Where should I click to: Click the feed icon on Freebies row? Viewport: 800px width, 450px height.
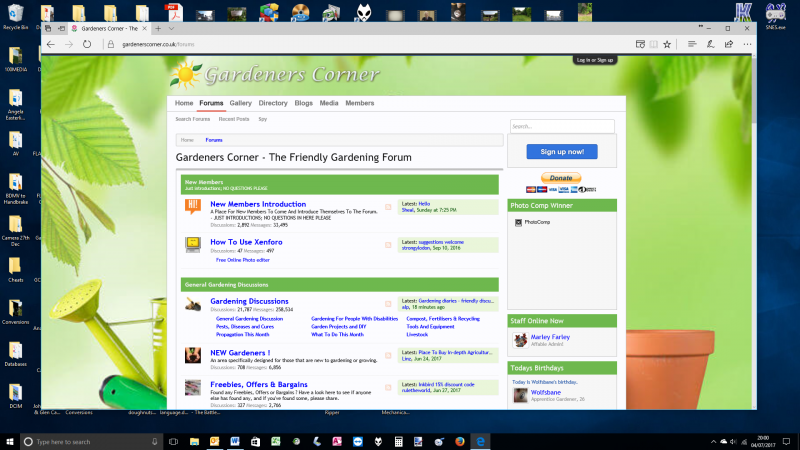click(388, 388)
